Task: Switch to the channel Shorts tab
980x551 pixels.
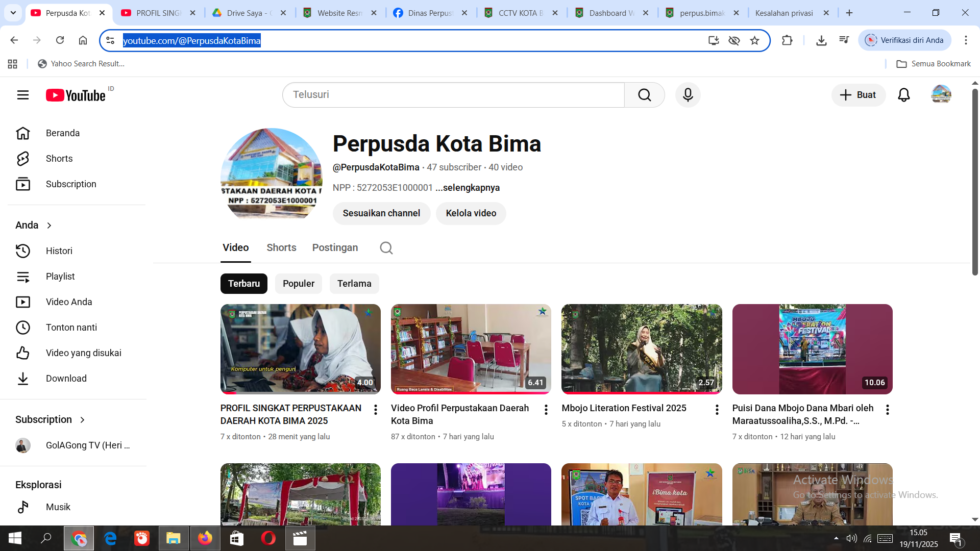Action: click(281, 248)
